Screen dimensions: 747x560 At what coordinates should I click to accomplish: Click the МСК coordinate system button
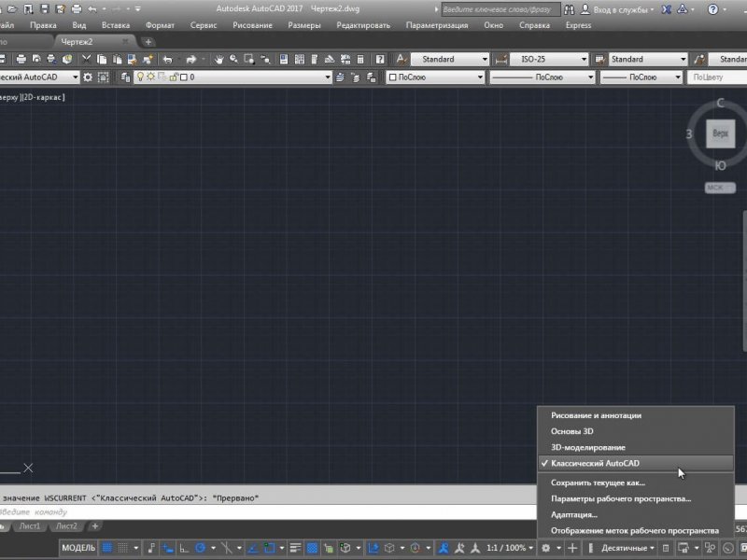click(720, 188)
